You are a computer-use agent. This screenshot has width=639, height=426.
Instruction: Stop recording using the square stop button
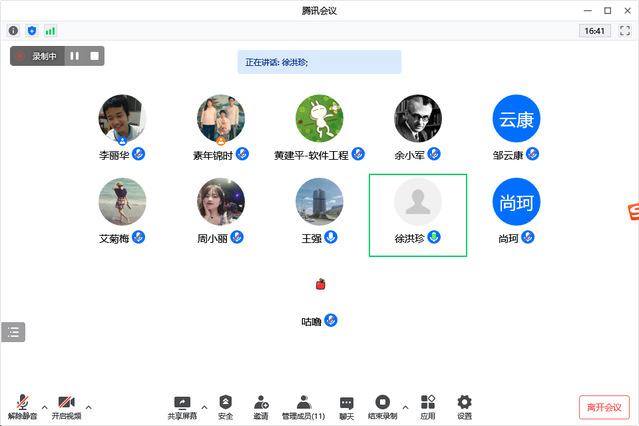coord(94,56)
